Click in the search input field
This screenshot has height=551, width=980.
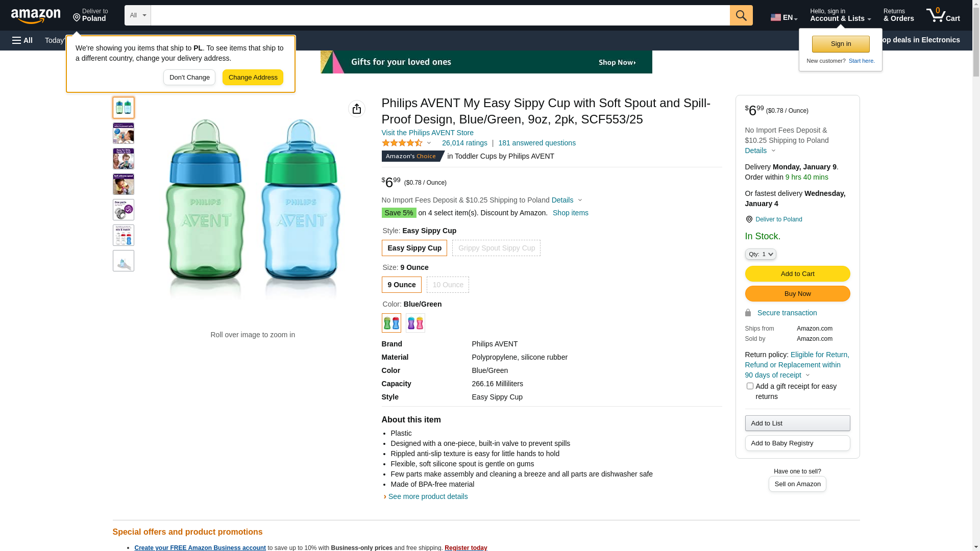click(440, 15)
